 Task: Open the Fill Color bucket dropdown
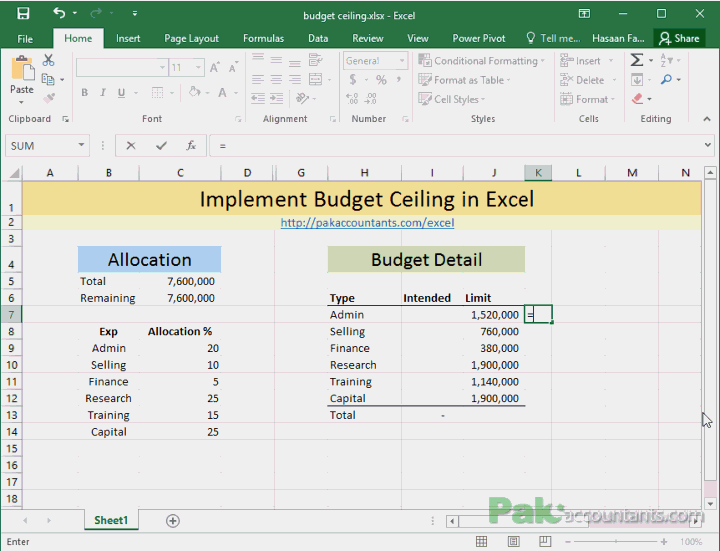tap(208, 93)
